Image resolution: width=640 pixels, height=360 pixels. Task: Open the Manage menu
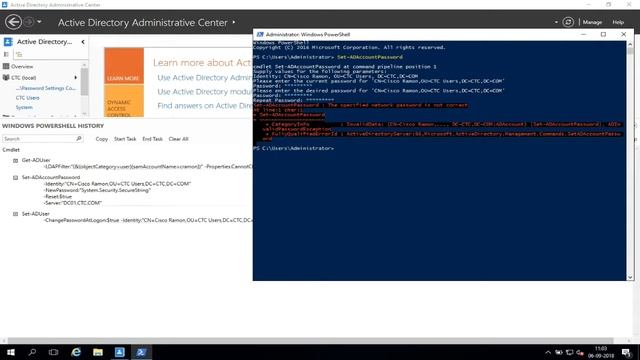tap(592, 22)
